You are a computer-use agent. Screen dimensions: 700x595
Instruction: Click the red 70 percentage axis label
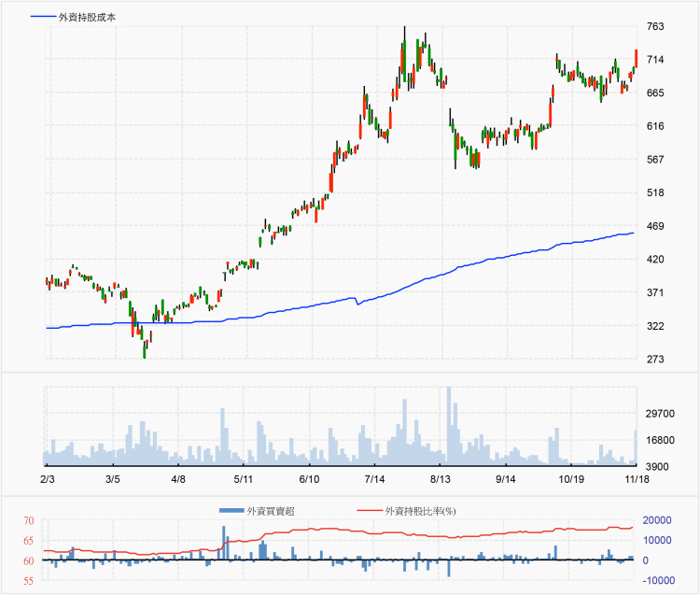pyautogui.click(x=29, y=520)
